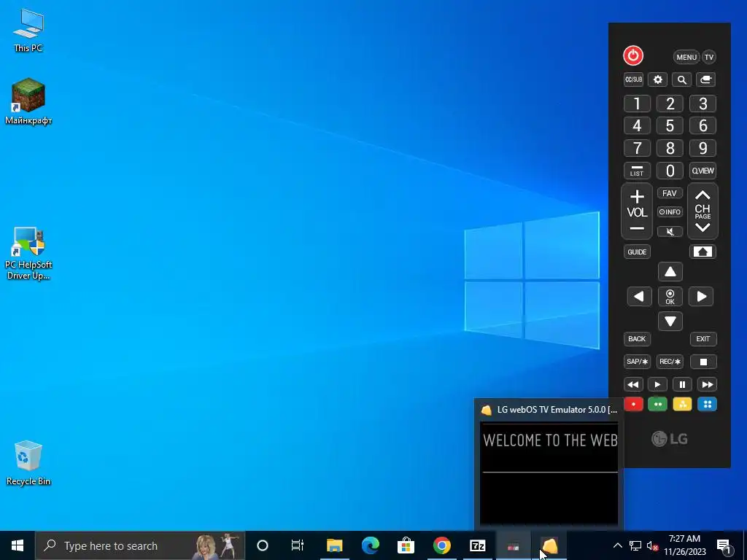Click number 7 on remote keypad
Screen dimensions: 747x560
(x=637, y=148)
